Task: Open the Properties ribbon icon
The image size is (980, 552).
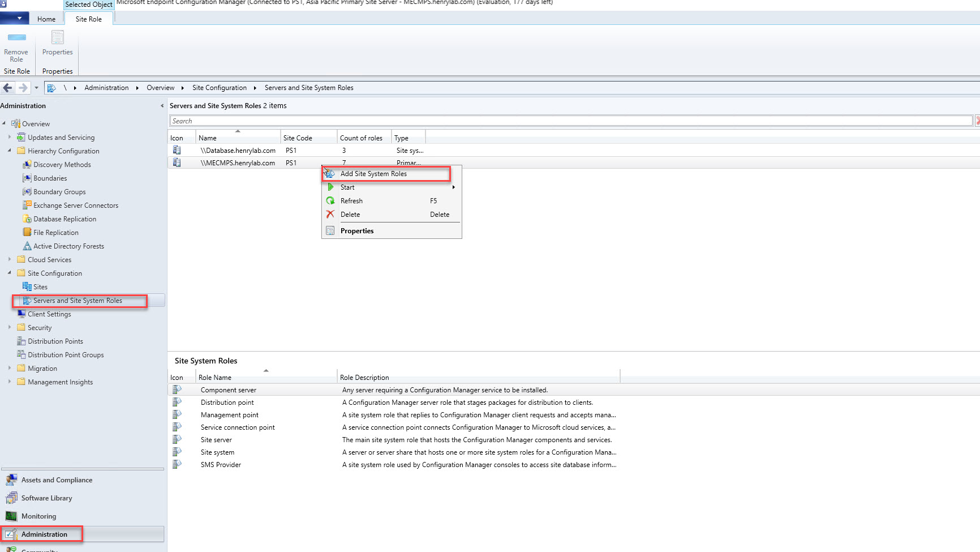Action: [57, 38]
